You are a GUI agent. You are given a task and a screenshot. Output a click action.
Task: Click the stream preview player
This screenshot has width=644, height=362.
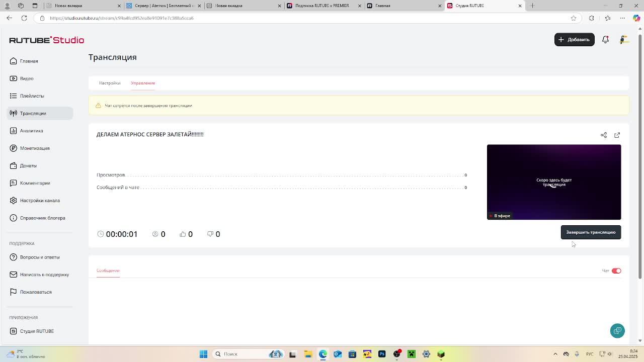click(x=554, y=182)
